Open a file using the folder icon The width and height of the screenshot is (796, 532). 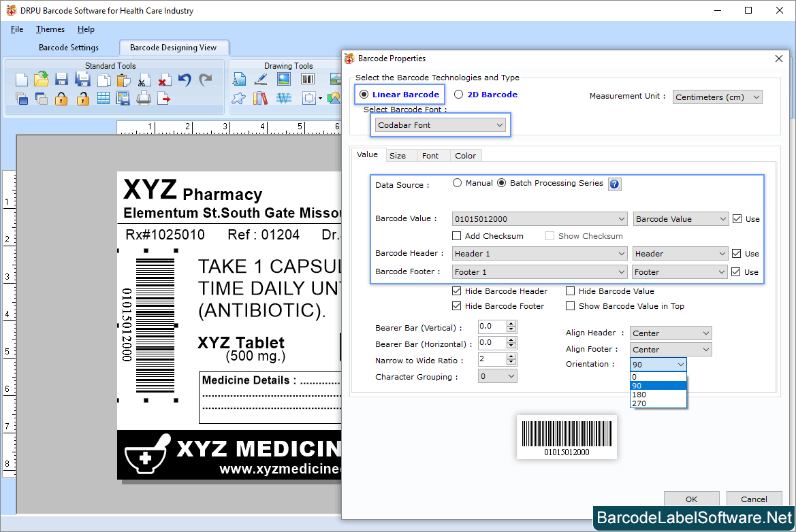[x=42, y=79]
